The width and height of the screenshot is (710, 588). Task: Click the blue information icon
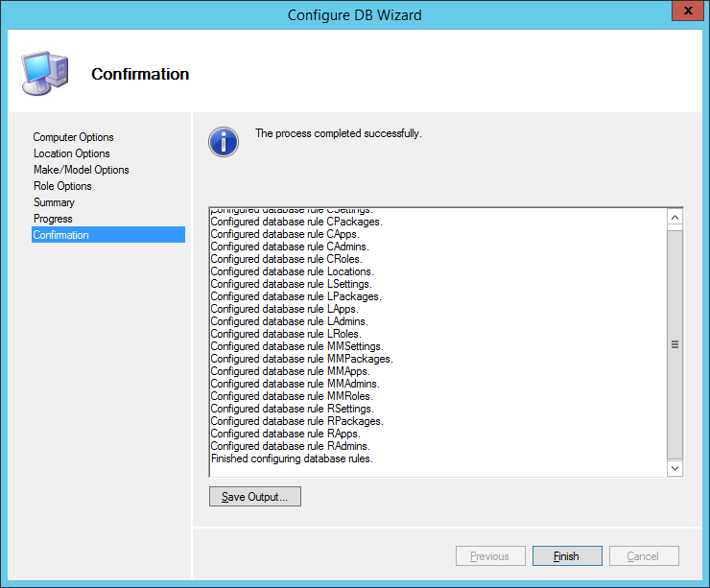click(x=223, y=142)
